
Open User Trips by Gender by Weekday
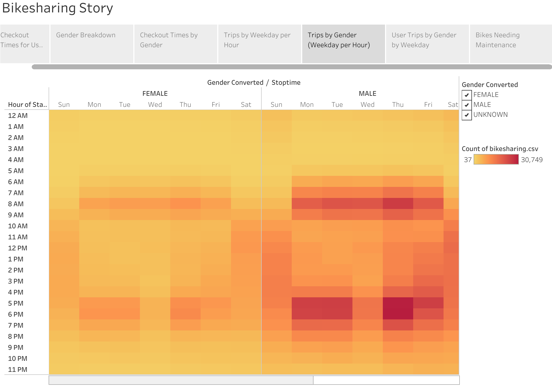[x=427, y=44]
